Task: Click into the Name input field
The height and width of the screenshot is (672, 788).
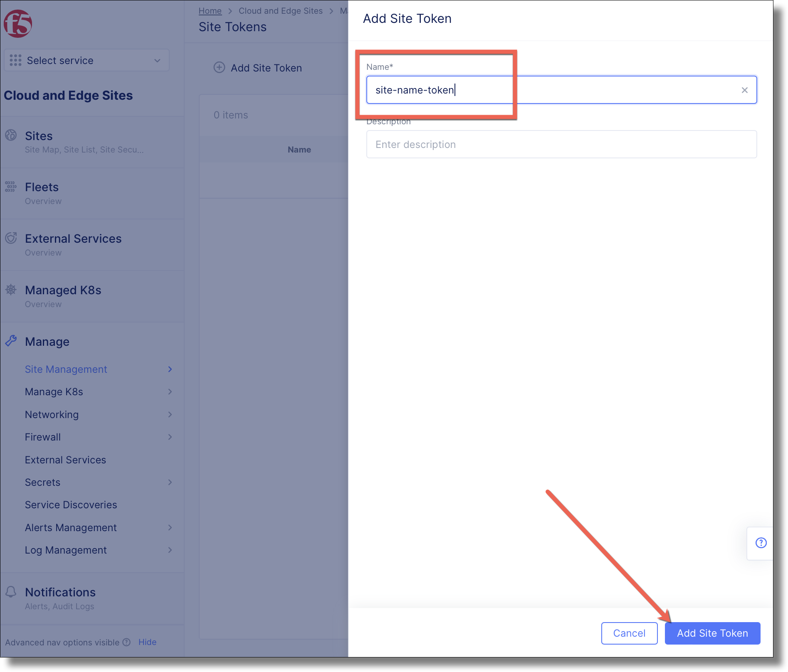Action: point(561,90)
